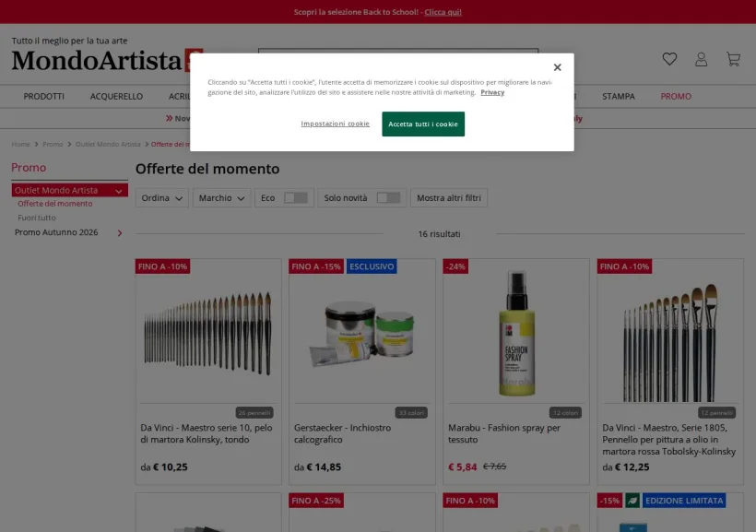Click the 26 pennelli badge
Image resolution: width=756 pixels, height=532 pixels.
click(x=254, y=413)
